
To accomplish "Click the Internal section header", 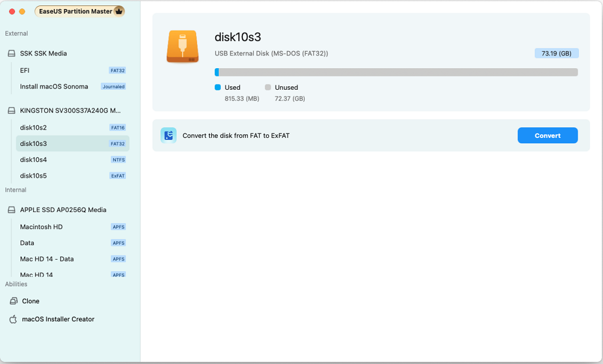I will coord(16,190).
